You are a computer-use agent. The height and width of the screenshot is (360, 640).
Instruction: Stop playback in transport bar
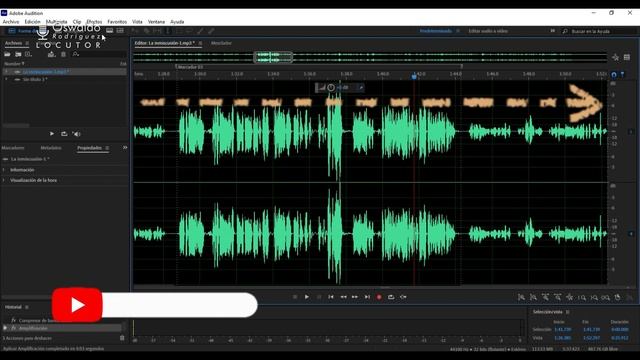295,297
